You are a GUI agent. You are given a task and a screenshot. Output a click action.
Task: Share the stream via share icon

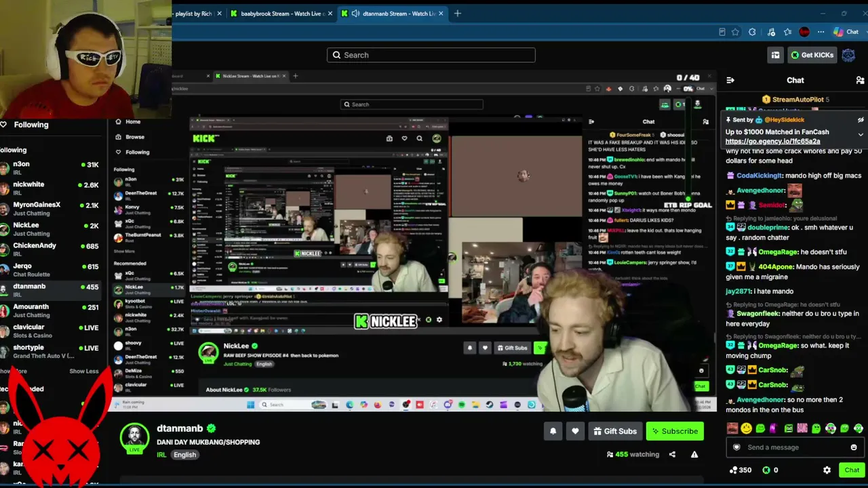[672, 454]
